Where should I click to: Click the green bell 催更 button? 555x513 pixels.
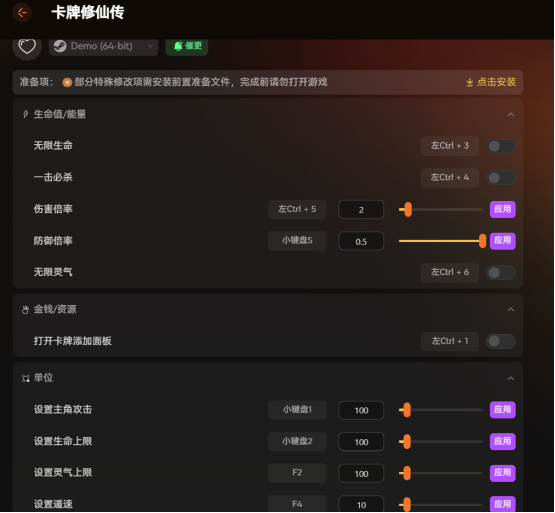187,46
